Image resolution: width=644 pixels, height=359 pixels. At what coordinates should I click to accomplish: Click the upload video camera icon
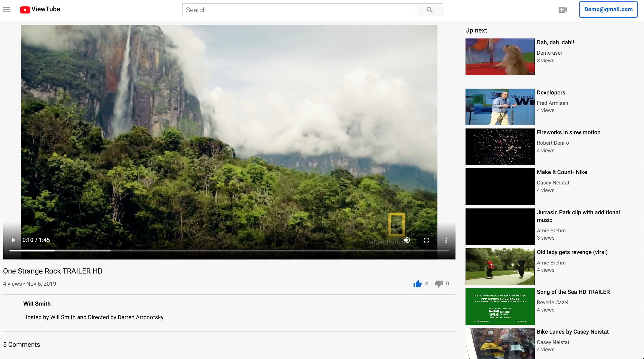pos(562,10)
